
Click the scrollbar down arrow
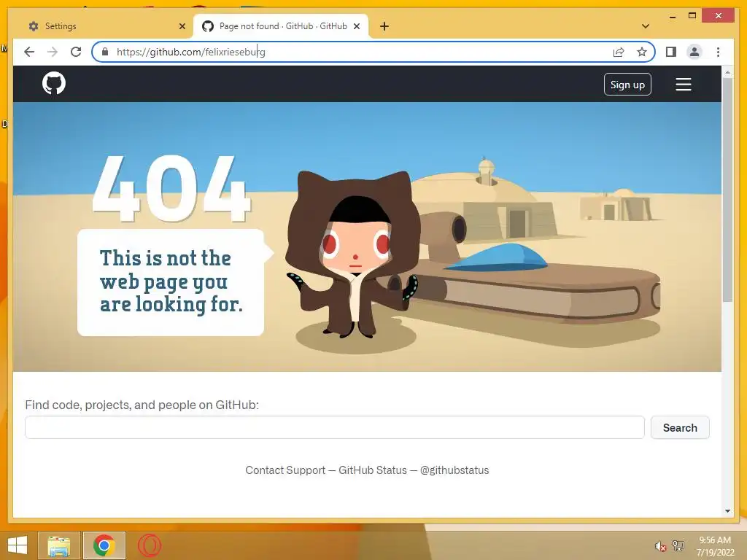coord(727,511)
